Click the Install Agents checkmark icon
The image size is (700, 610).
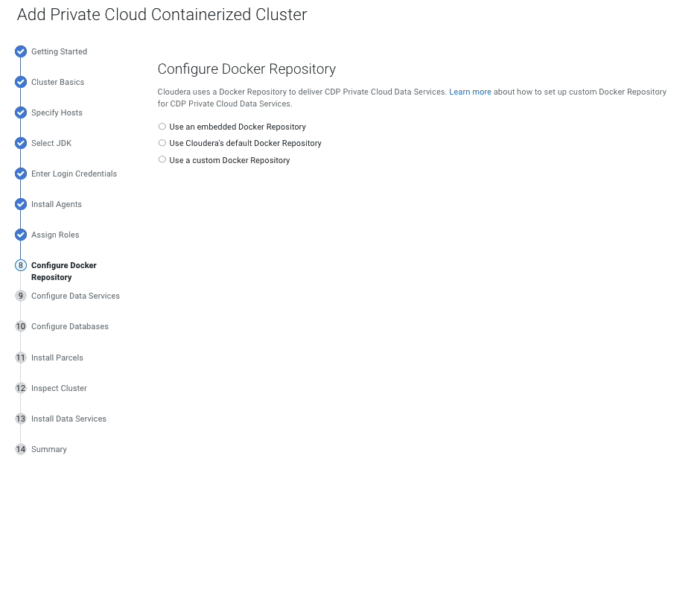tap(21, 205)
